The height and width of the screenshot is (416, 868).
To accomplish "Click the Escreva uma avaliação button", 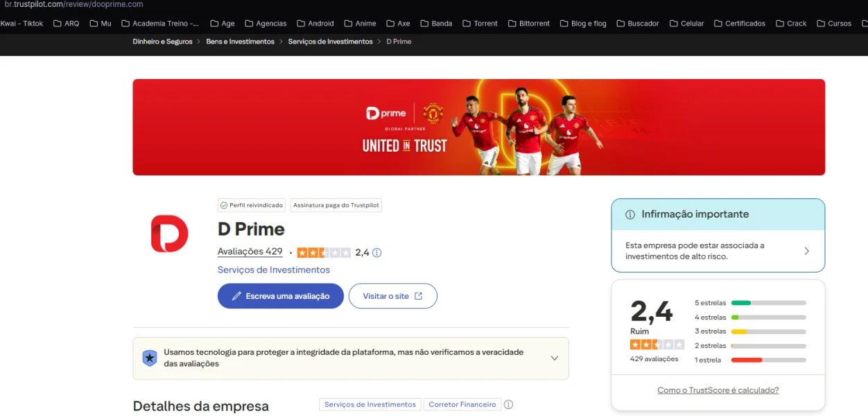I will [x=281, y=296].
